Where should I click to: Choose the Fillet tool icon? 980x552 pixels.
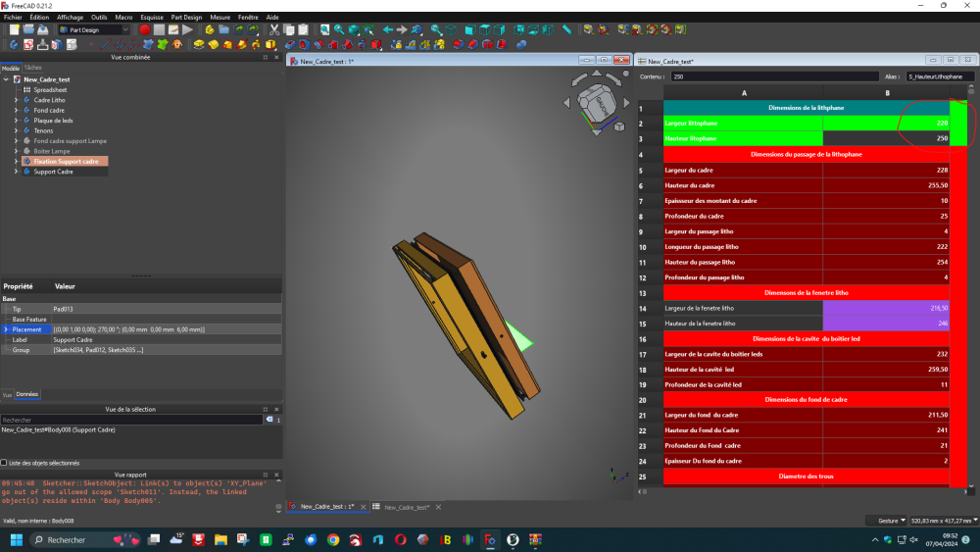pos(458,44)
